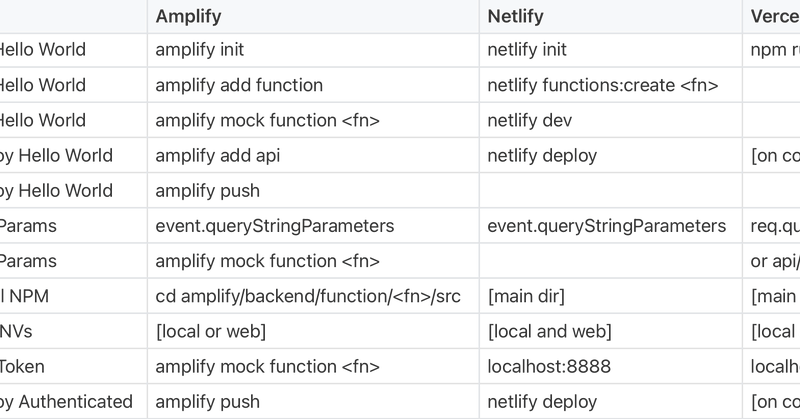Image resolution: width=800 pixels, height=419 pixels.
Task: Click the '[main dir]' Netlify cell
Action: [x=611, y=297]
